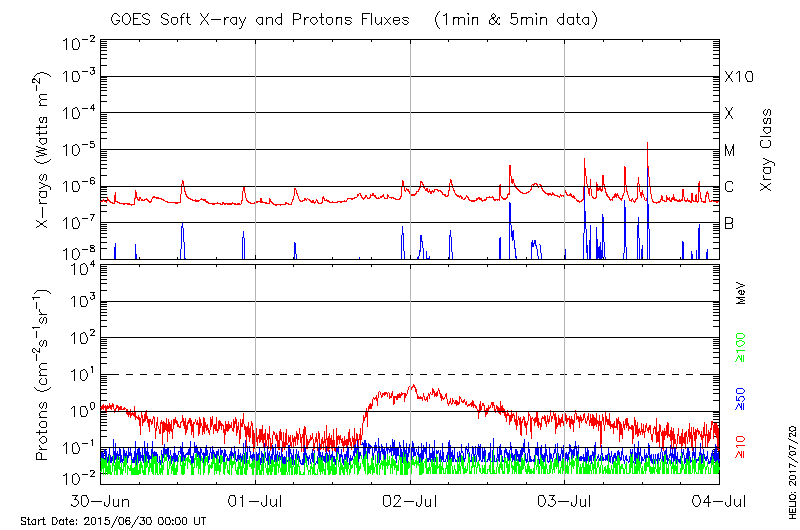Select the 01-Jul x-axis date label

pyautogui.click(x=256, y=500)
